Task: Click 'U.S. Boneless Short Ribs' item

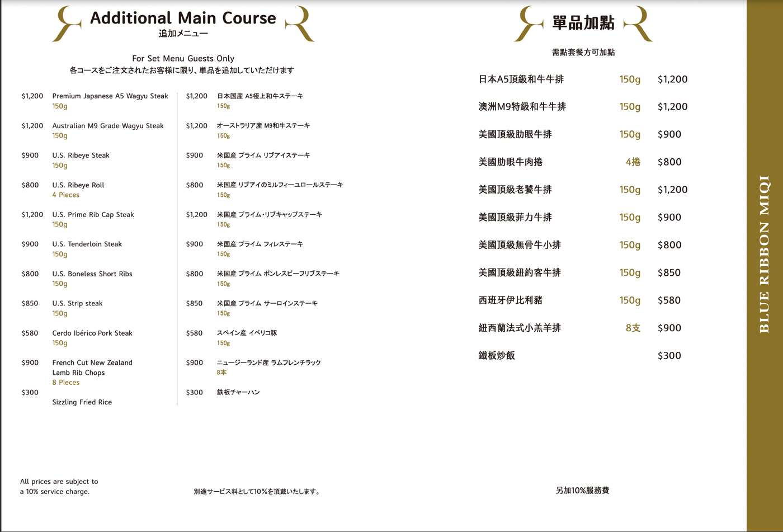Action: click(x=92, y=274)
